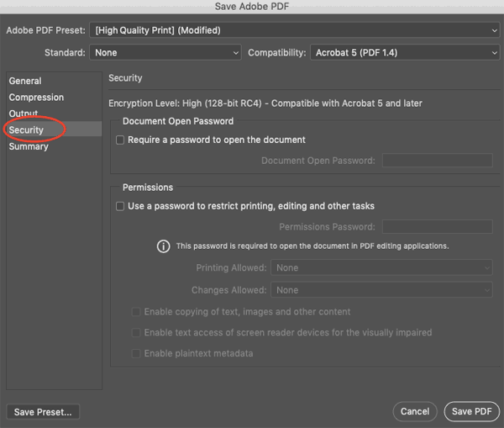This screenshot has width=504, height=428.
Task: Click the Security panel heading
Action: [125, 78]
